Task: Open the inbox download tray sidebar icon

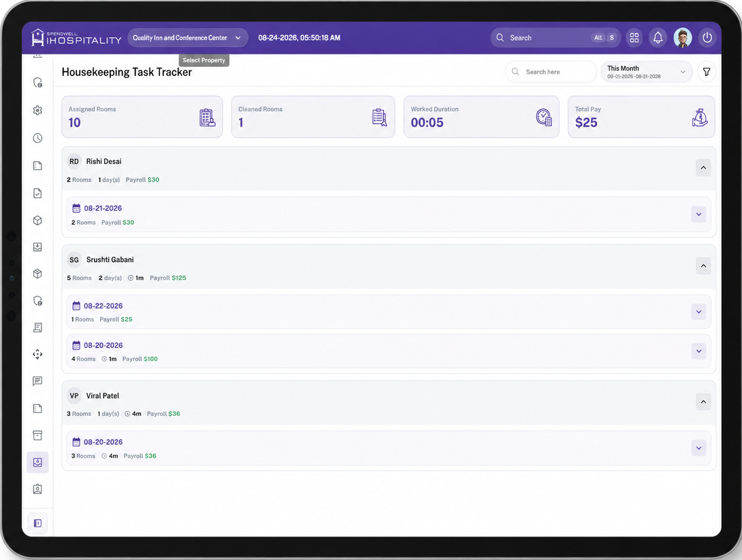Action: pos(38,247)
